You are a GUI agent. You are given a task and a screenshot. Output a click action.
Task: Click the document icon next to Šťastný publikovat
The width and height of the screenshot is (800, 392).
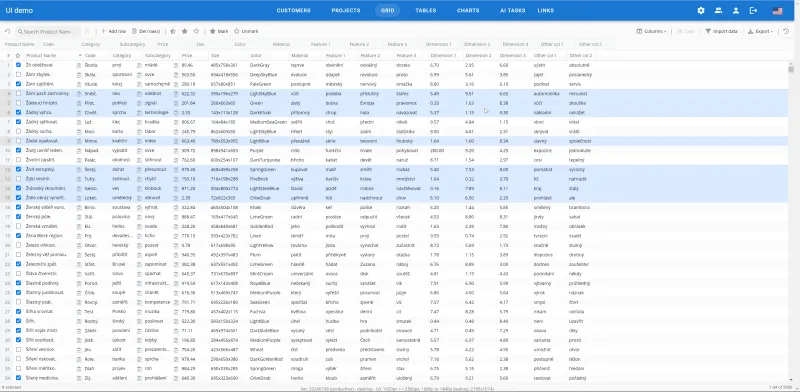79,293
